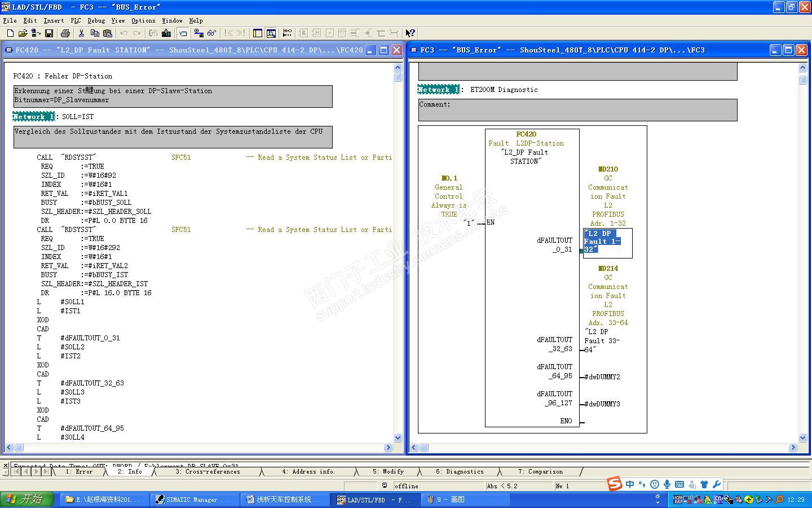This screenshot has width=812, height=508.
Task: Click the next error arrow icon
Action: pyautogui.click(x=241, y=33)
